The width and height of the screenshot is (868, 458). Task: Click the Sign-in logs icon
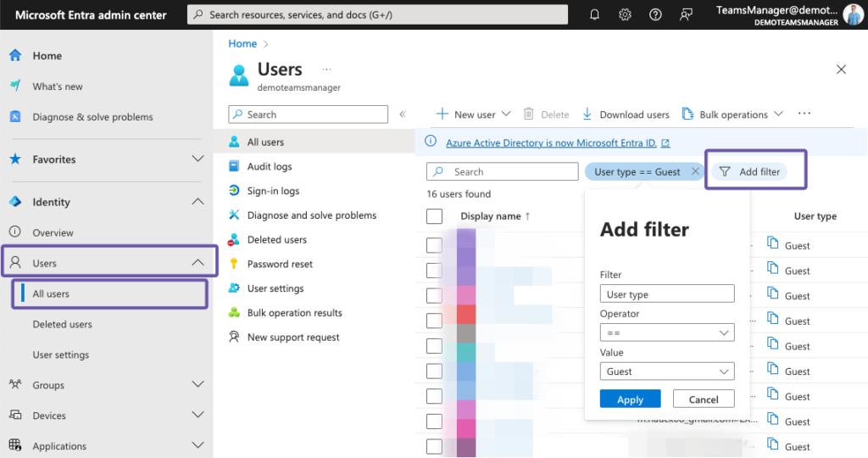234,191
